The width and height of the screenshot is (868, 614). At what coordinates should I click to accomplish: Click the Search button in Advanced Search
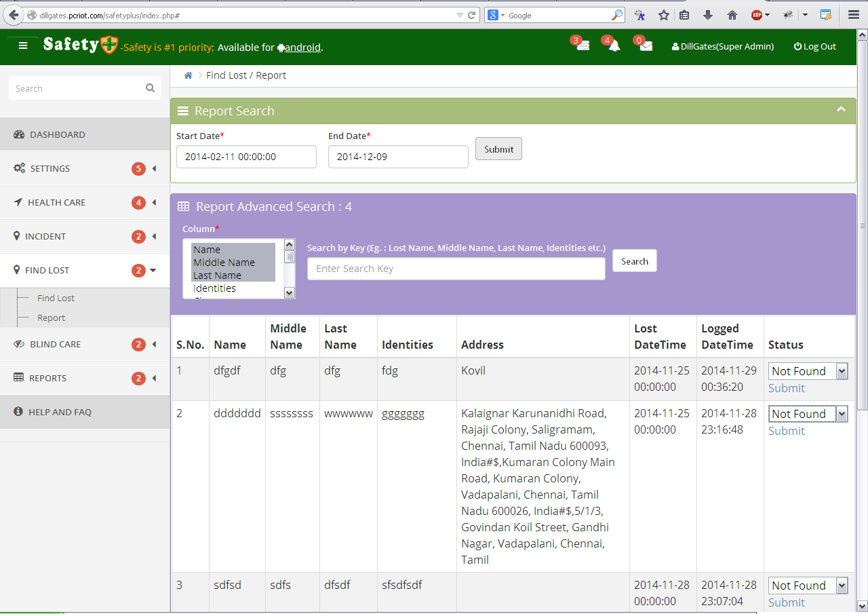click(x=635, y=261)
